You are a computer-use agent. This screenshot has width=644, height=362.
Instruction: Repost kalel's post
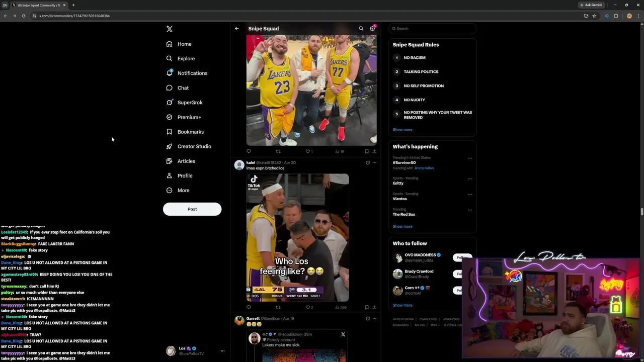pyautogui.click(x=278, y=307)
